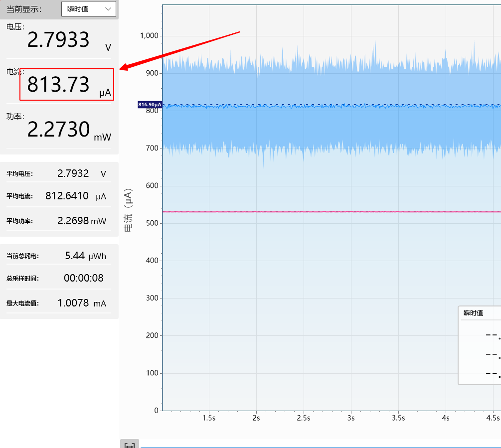Image resolution: width=501 pixels, height=448 pixels.
Task: Click the 816.90µA marker label on the axis
Action: [150, 105]
